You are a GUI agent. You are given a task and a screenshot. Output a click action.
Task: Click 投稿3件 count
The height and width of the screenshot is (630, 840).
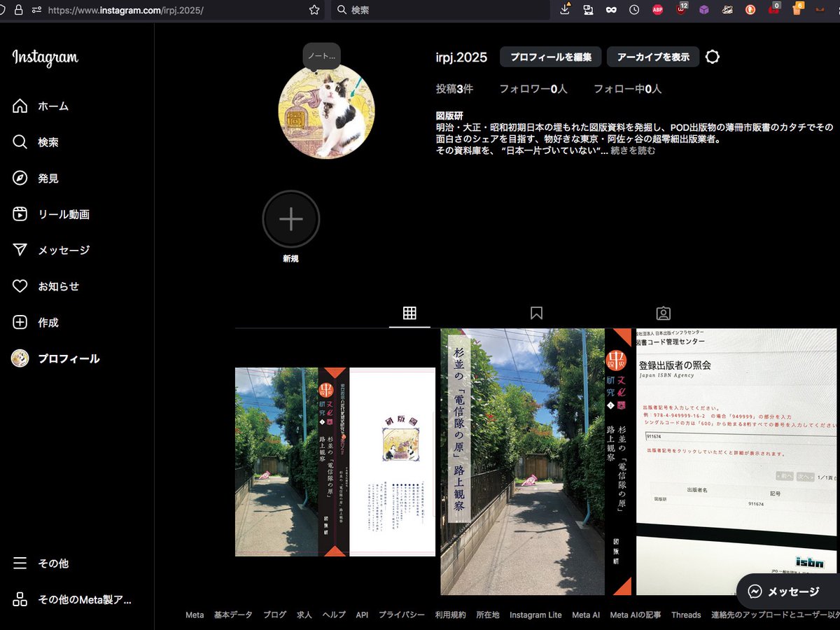point(455,89)
